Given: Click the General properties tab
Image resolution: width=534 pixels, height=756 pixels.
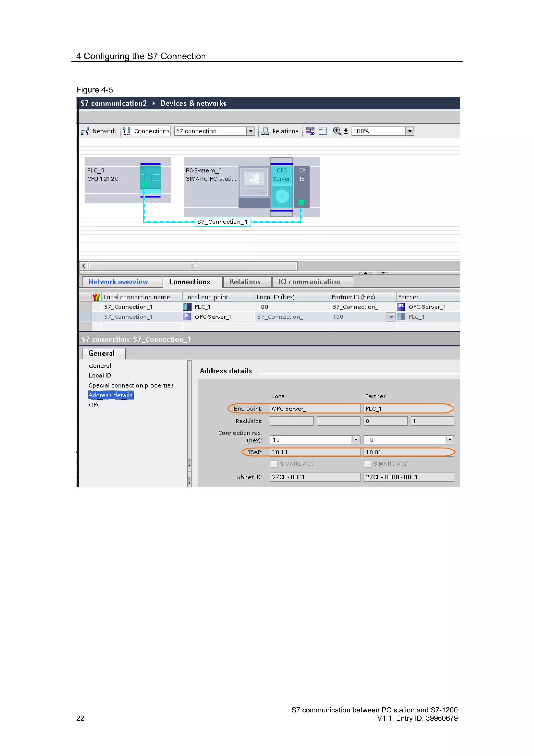Looking at the screenshot, I should pos(104,353).
